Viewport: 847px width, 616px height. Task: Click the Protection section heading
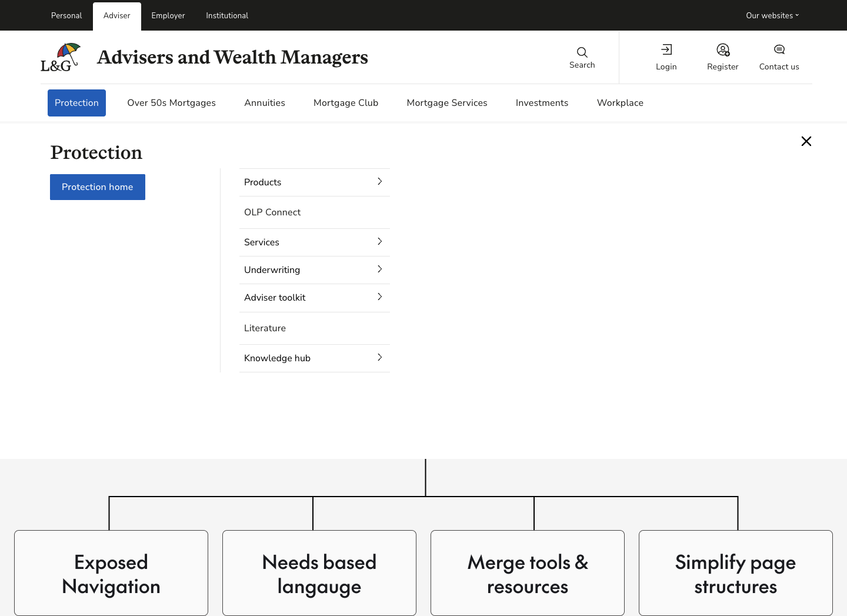(x=96, y=152)
